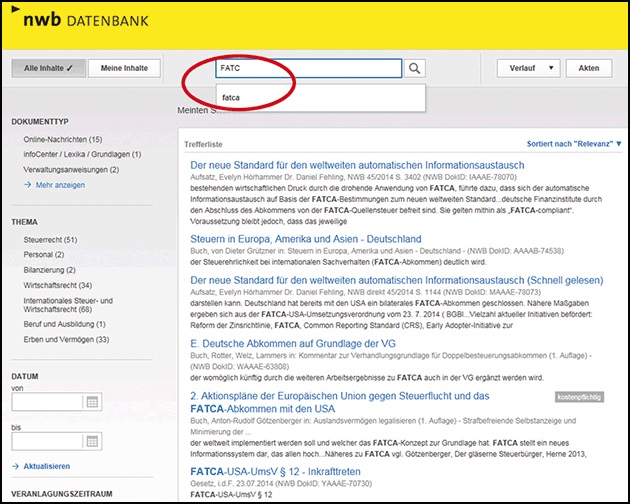Open 'FATCA-USA-UmsV § 12 - Inkrafttreten' result
The height and width of the screenshot is (504, 630).
click(275, 470)
